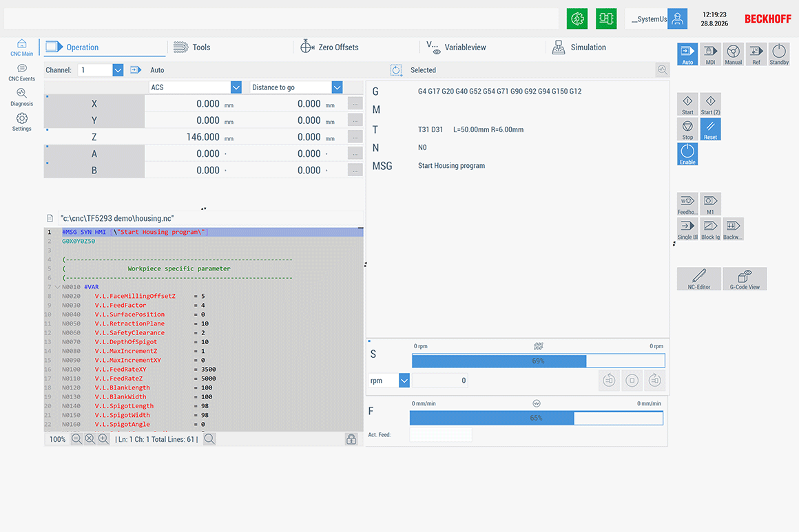799x532 pixels.
Task: Click the Start (2) button
Action: coord(710,105)
